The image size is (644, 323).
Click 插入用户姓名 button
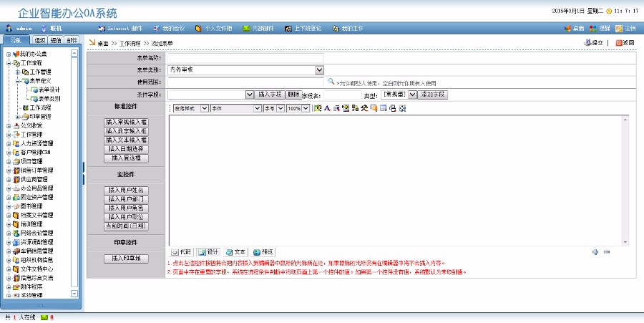(x=126, y=191)
